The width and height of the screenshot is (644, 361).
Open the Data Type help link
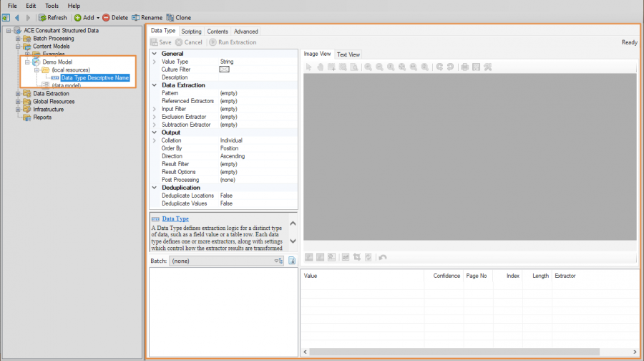(x=175, y=218)
